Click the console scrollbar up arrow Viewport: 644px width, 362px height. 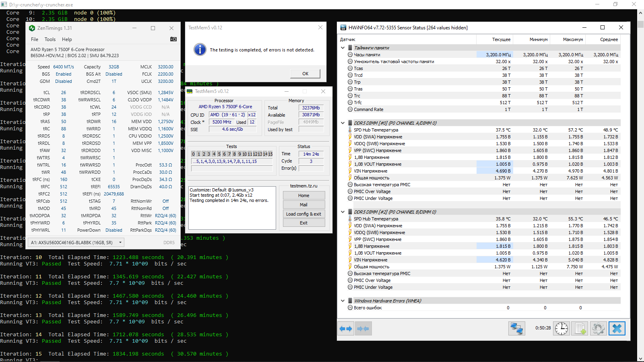click(x=640, y=13)
